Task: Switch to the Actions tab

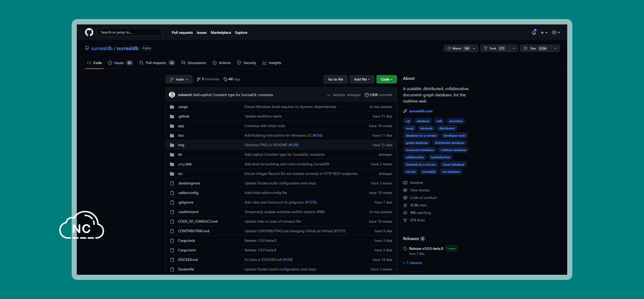Action: pyautogui.click(x=222, y=63)
